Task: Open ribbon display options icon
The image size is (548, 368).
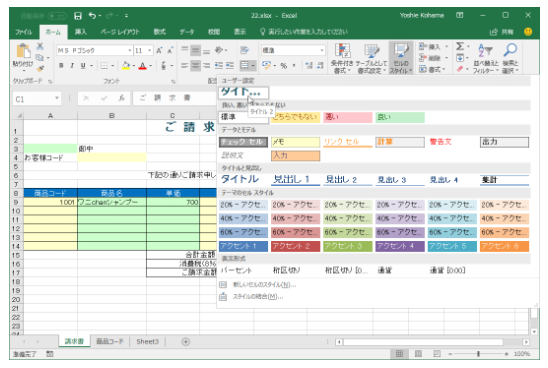Action: pyautogui.click(x=460, y=15)
